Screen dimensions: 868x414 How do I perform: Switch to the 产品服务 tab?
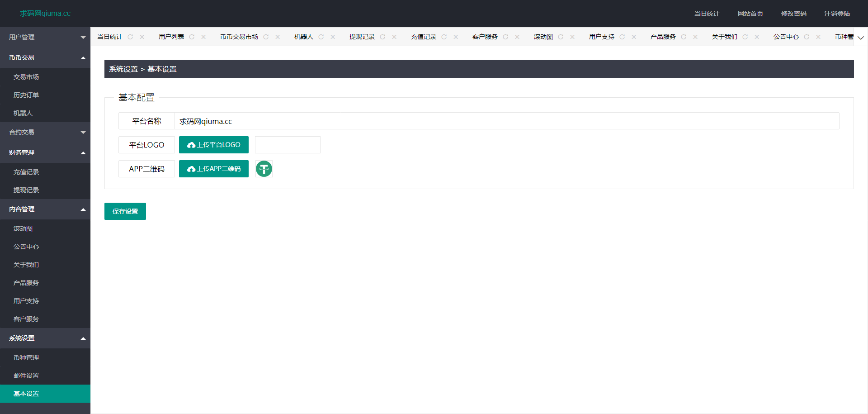(663, 37)
